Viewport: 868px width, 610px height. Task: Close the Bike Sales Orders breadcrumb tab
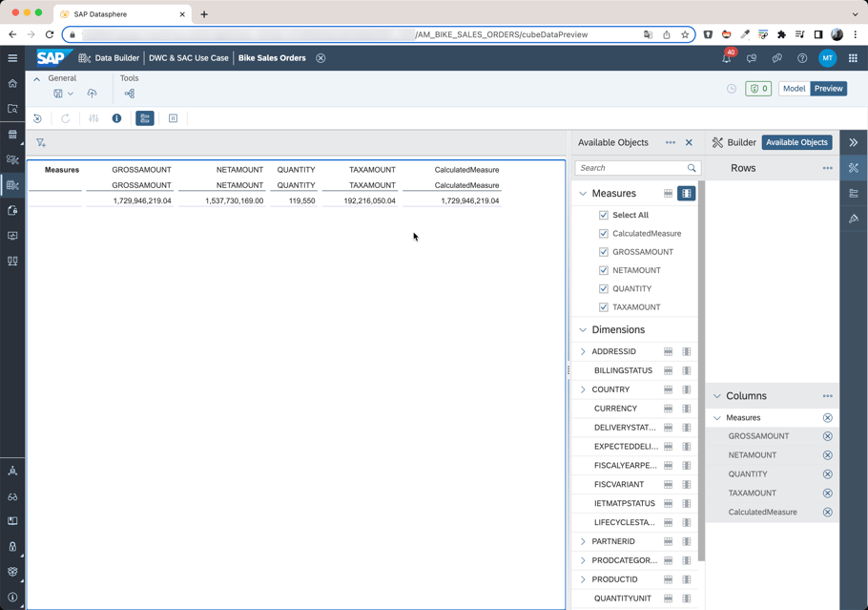(x=320, y=58)
